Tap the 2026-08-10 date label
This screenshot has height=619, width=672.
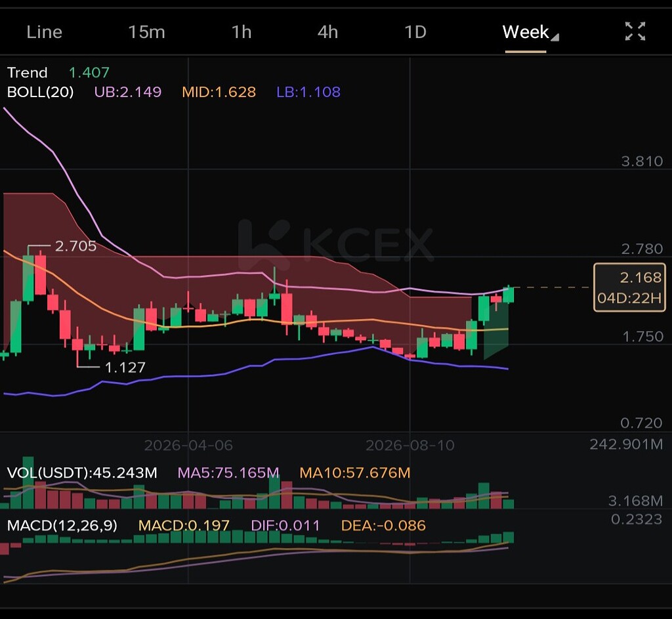click(x=410, y=446)
